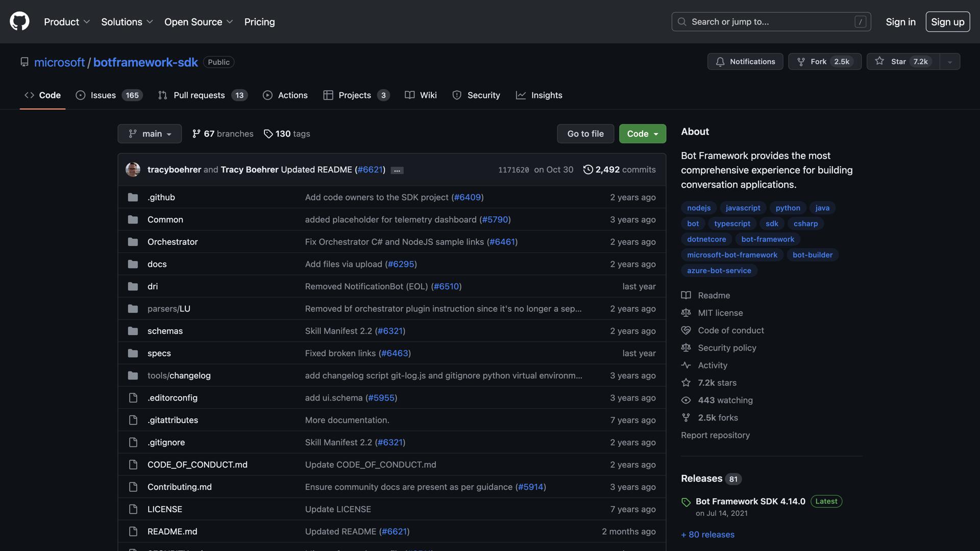Expand the green Code download dropdown
The image size is (980, 551).
click(642, 134)
